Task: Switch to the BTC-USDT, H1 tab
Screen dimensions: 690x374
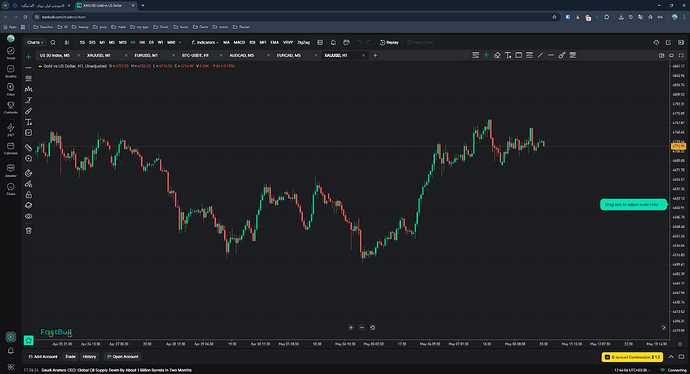Action: click(x=195, y=55)
